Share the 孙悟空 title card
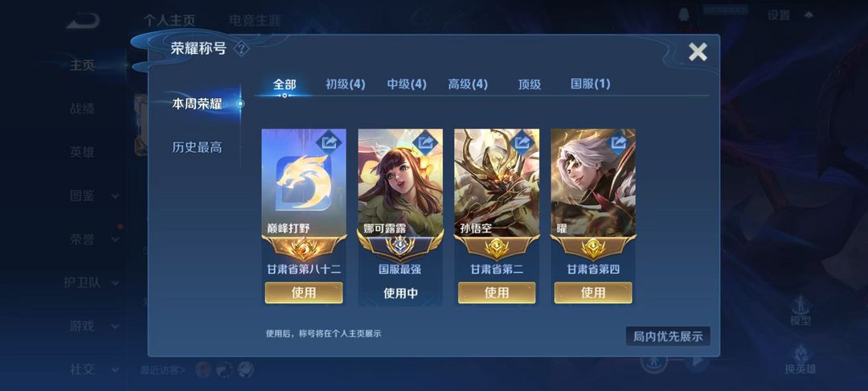This screenshot has width=868, height=391. point(522,143)
